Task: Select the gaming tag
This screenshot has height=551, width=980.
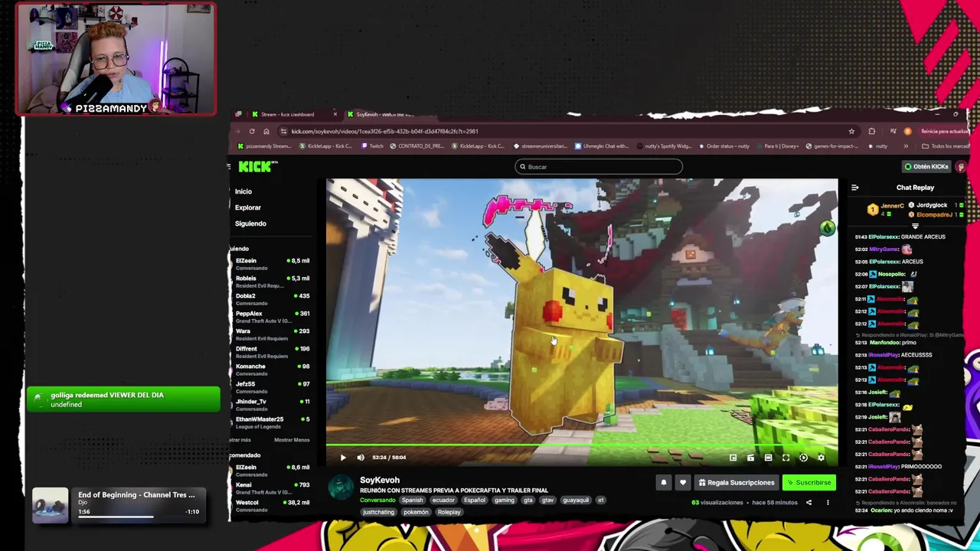Action: tap(504, 500)
